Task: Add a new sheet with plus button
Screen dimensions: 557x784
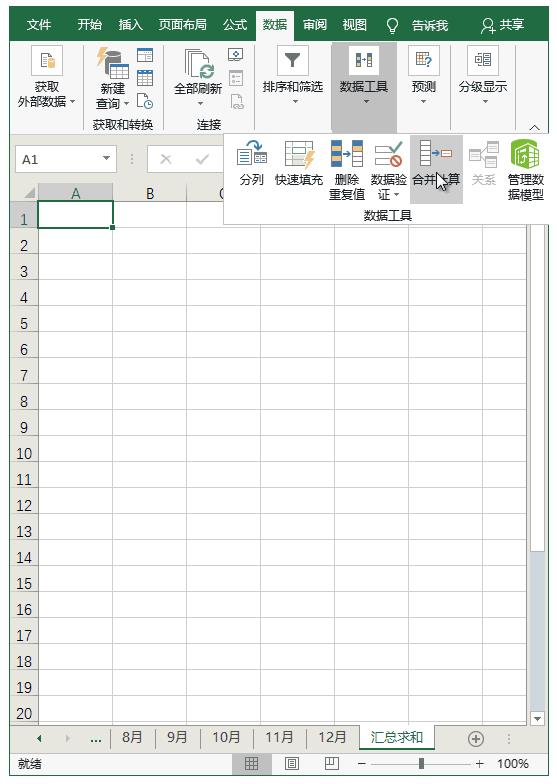Action: point(476,738)
